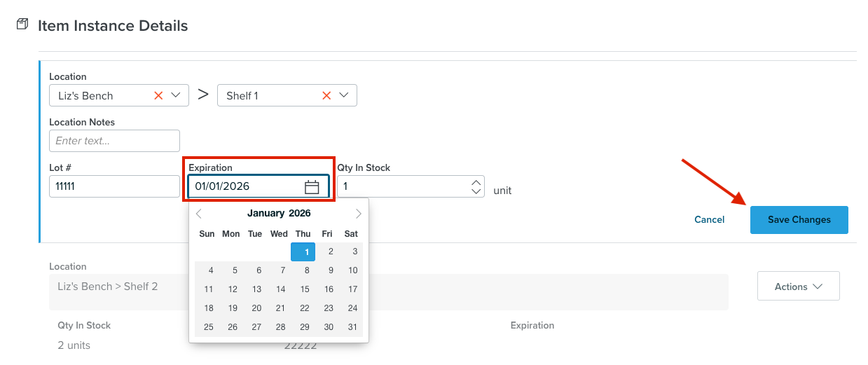Screen dimensions: 868x365
Task: Select January 14 in the calendar
Action: click(x=280, y=289)
